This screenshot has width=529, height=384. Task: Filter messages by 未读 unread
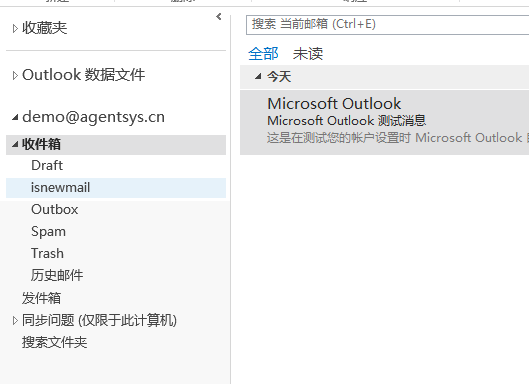308,54
